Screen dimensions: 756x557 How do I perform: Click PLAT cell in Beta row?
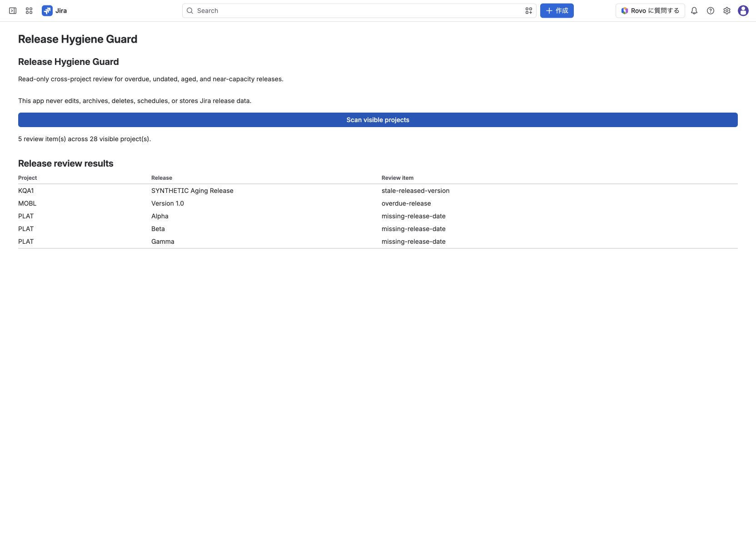tap(26, 229)
